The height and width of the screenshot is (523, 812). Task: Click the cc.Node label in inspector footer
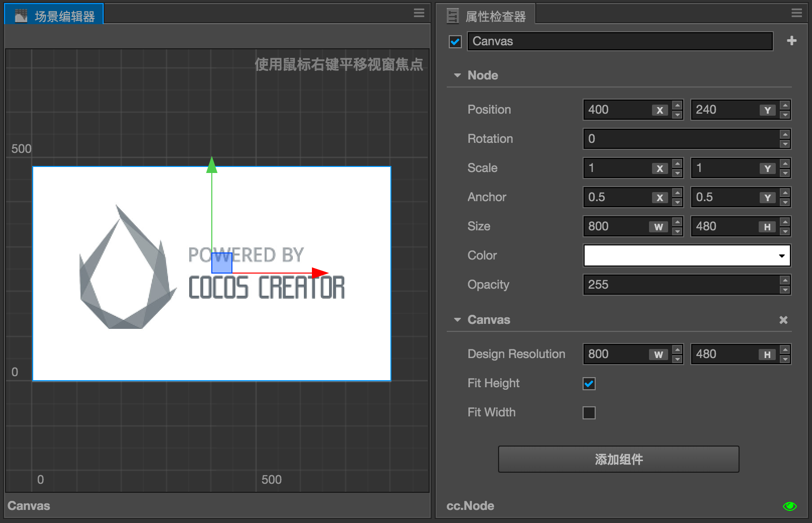(x=470, y=506)
